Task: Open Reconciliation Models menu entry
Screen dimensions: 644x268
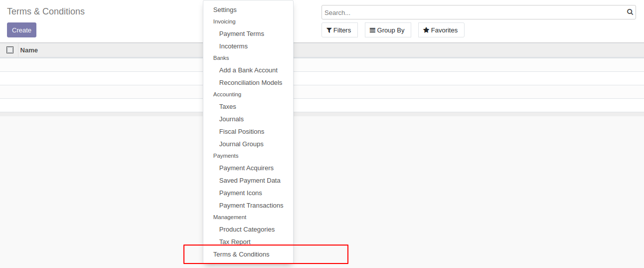Action: [250, 83]
